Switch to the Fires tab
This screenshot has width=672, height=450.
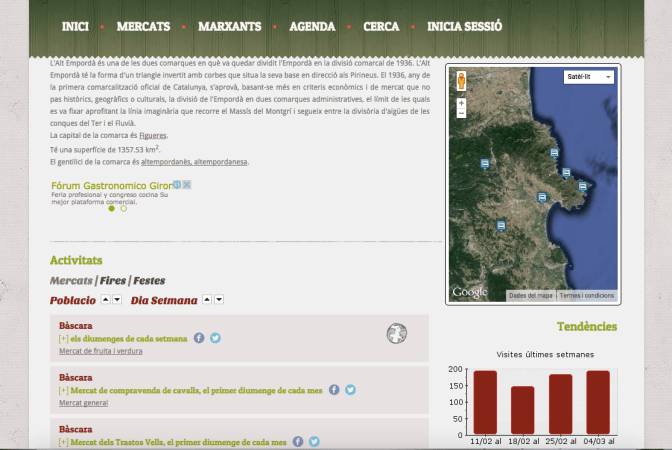(112, 281)
